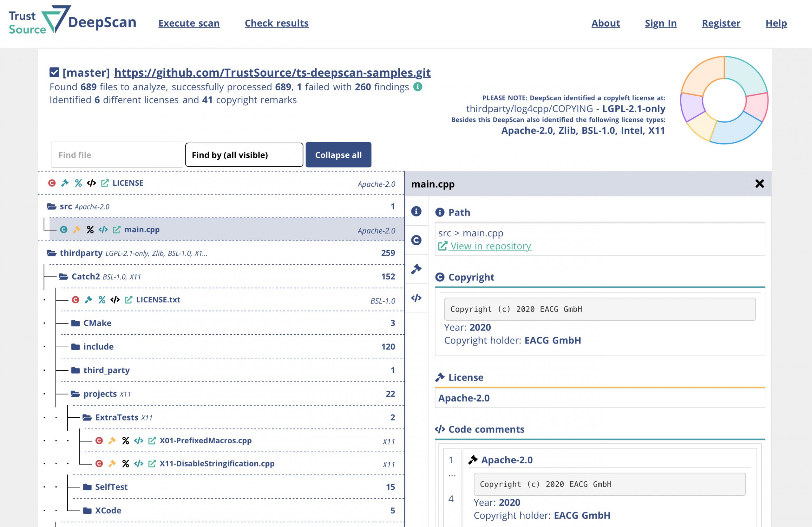Click the green info icon beside findings
Viewport: 812px width, 527px height.
point(418,87)
